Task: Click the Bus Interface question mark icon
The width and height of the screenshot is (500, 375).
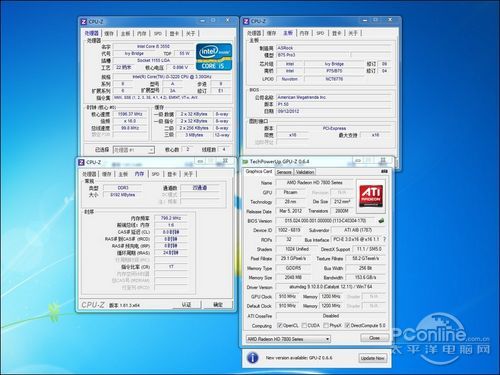Action: 384,239
